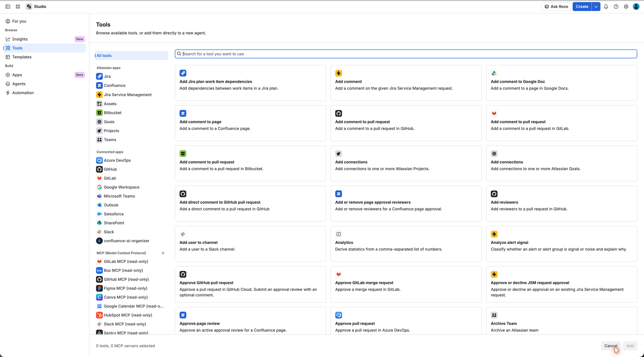Toggle the sidebar collapse icon
The height and width of the screenshot is (357, 644).
(x=8, y=7)
